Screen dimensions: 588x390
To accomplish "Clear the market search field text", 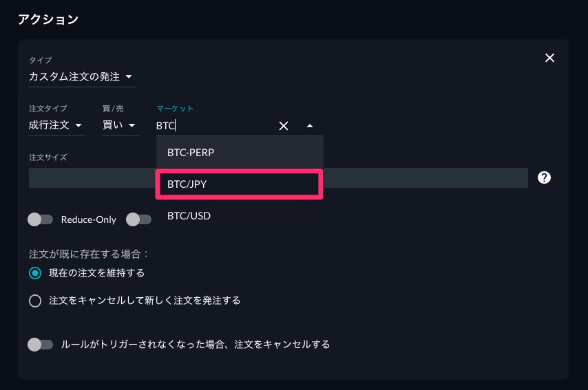I will click(284, 126).
